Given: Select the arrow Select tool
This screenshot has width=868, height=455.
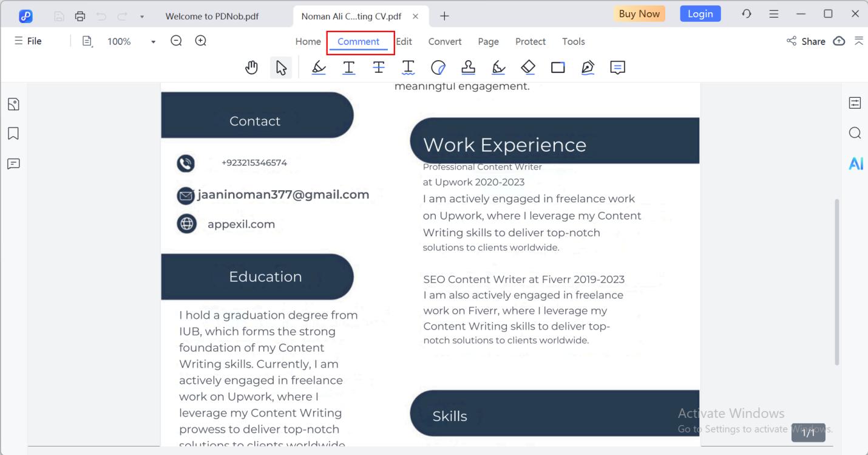Looking at the screenshot, I should click(x=282, y=67).
